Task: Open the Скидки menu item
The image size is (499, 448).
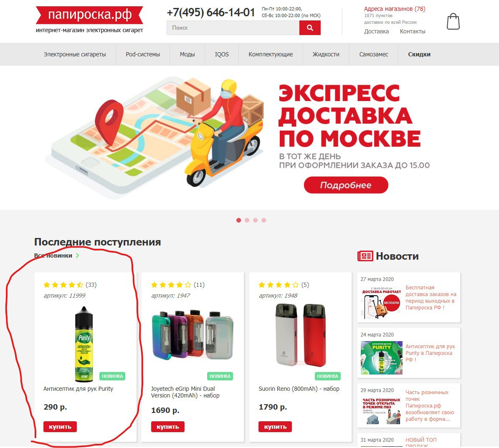Action: pos(419,54)
